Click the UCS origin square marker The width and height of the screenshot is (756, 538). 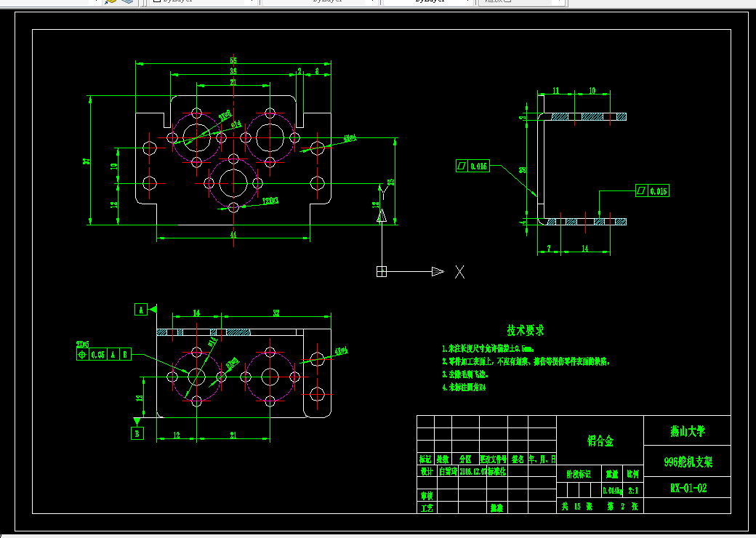(x=382, y=271)
